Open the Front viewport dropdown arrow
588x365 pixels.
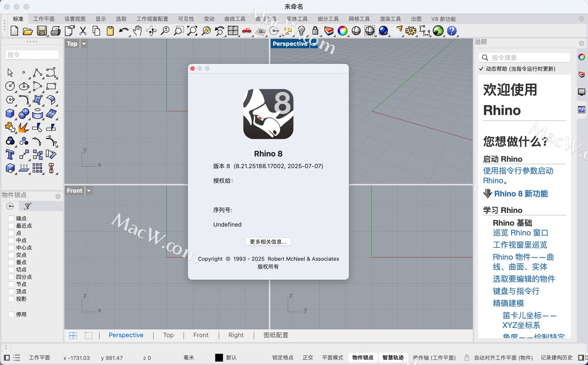tap(89, 191)
